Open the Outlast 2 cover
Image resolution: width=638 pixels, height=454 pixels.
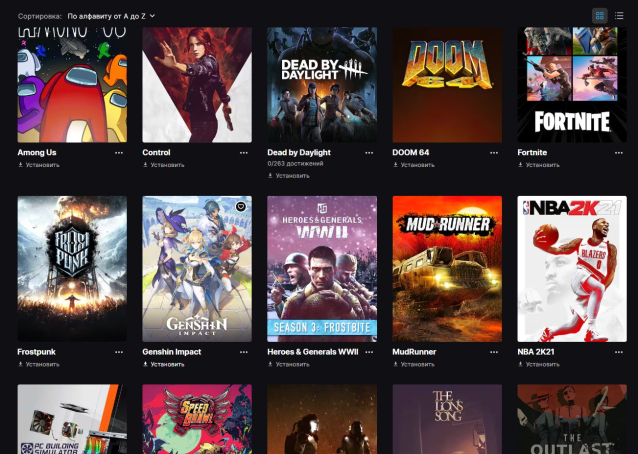[x=572, y=419]
